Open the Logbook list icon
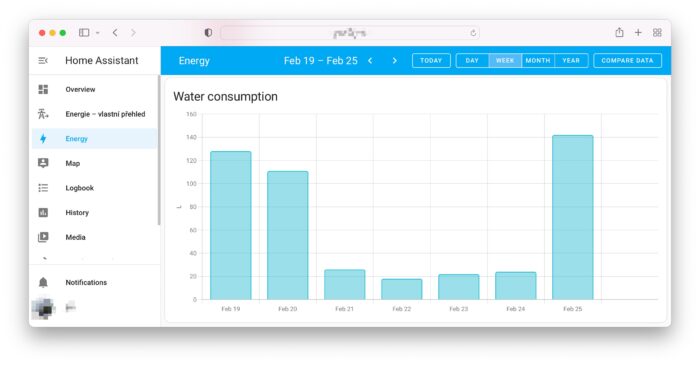 click(x=43, y=188)
